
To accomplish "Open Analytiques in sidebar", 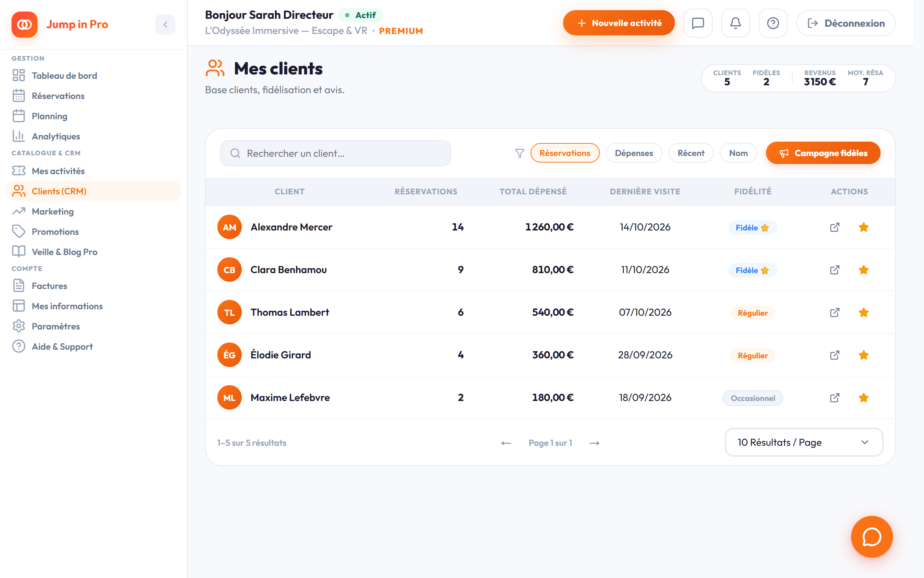I will click(93, 137).
